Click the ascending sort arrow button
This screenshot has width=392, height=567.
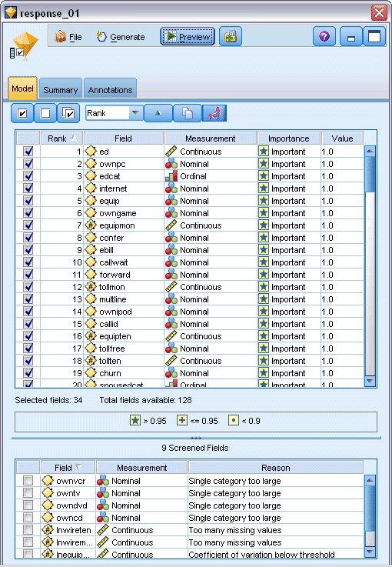[158, 113]
